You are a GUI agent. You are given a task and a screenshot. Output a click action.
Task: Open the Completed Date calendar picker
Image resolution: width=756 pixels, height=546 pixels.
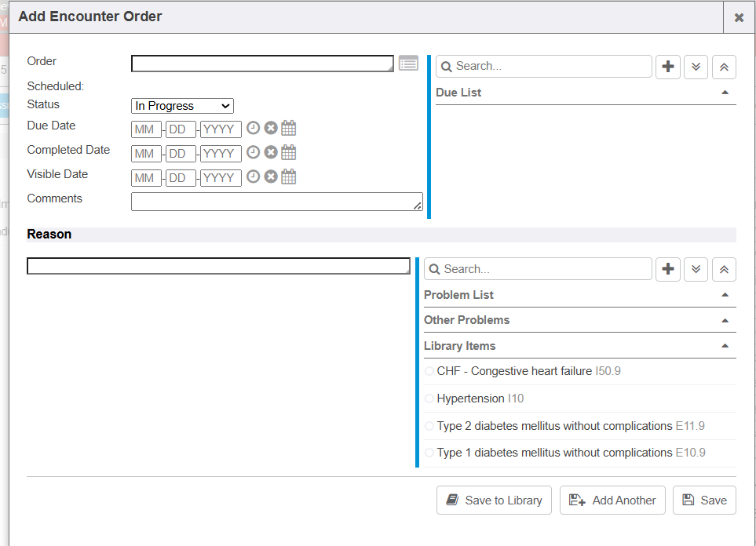coord(289,153)
